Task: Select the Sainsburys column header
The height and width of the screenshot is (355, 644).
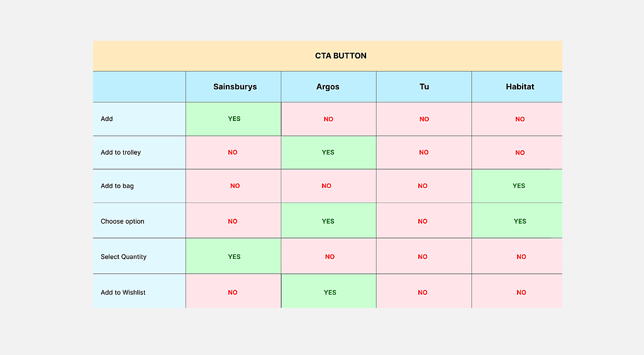Action: tap(235, 87)
